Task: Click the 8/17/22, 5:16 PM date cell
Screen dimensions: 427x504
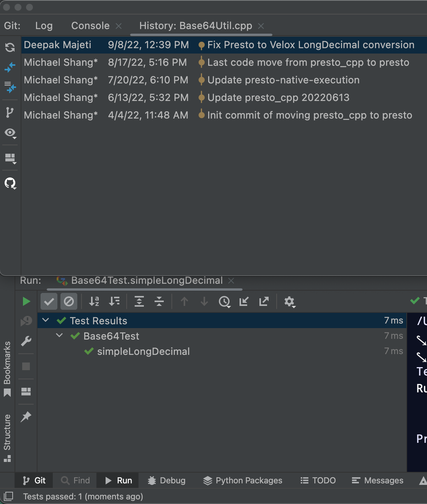Action: click(147, 62)
